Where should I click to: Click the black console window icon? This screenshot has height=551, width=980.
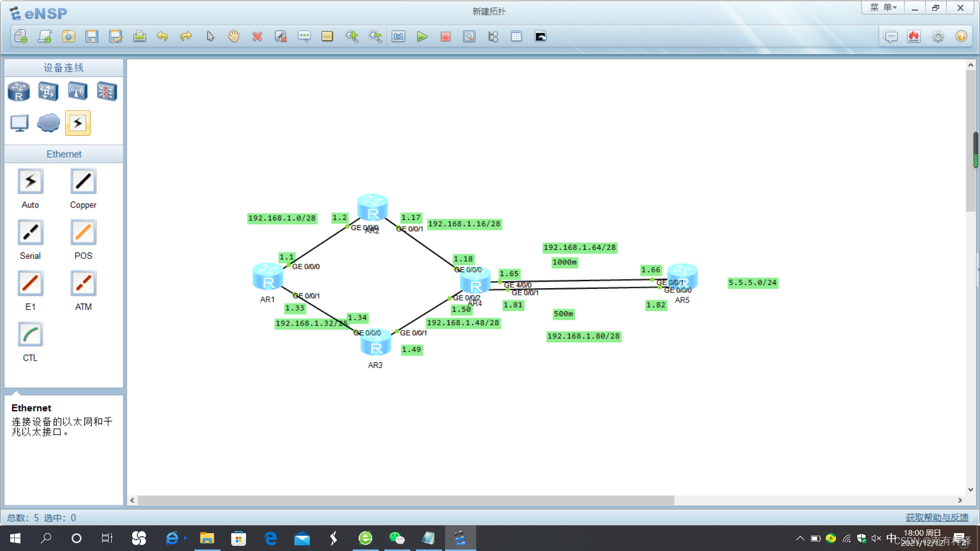540,36
